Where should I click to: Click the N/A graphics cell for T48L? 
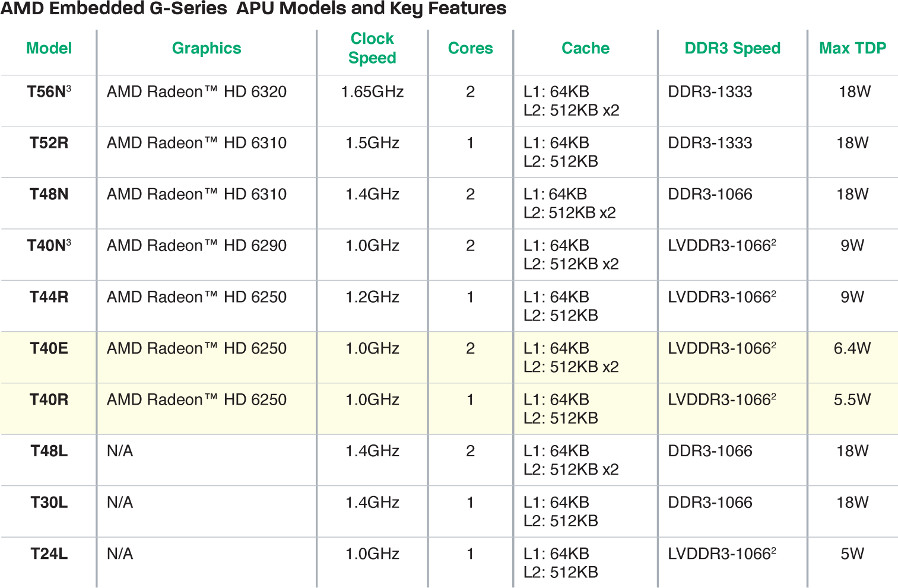(x=120, y=451)
